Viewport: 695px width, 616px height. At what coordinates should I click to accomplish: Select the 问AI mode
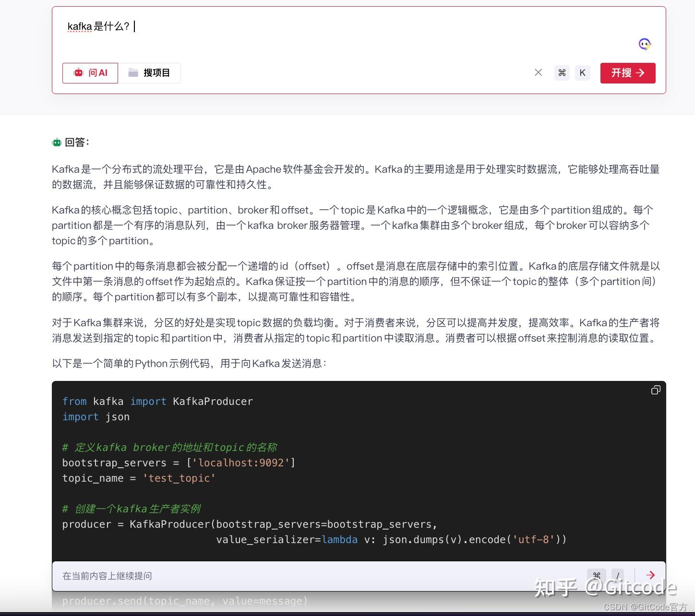(90, 73)
